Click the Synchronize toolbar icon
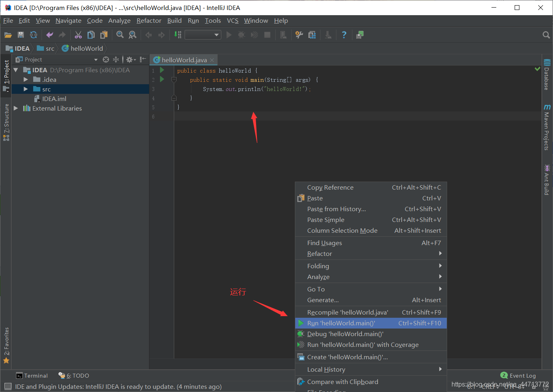 34,35
